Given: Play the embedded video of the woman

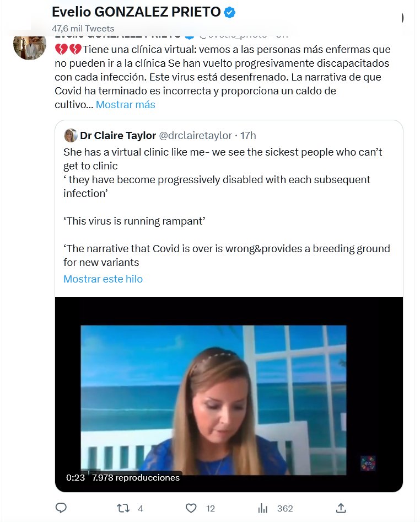Looking at the screenshot, I should point(229,395).
